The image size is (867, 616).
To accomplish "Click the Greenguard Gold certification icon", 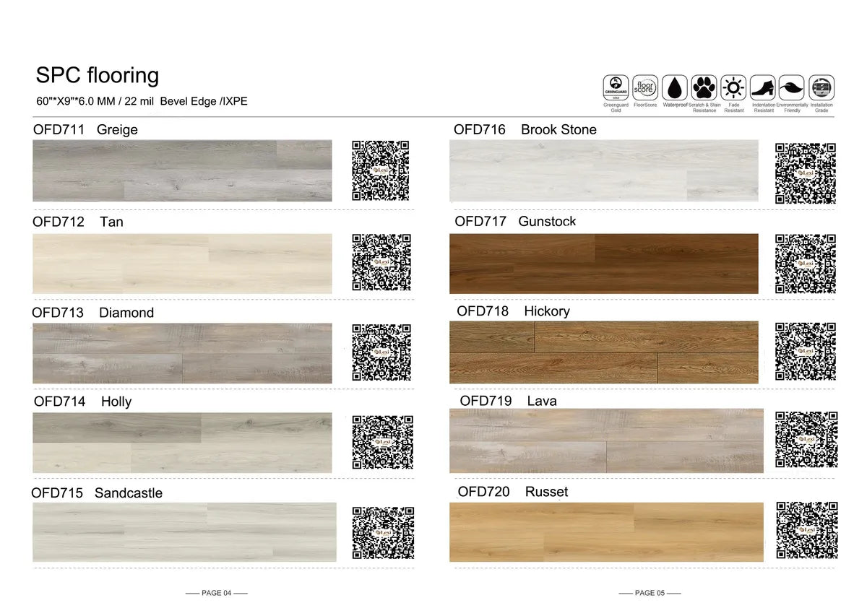I will click(x=616, y=87).
